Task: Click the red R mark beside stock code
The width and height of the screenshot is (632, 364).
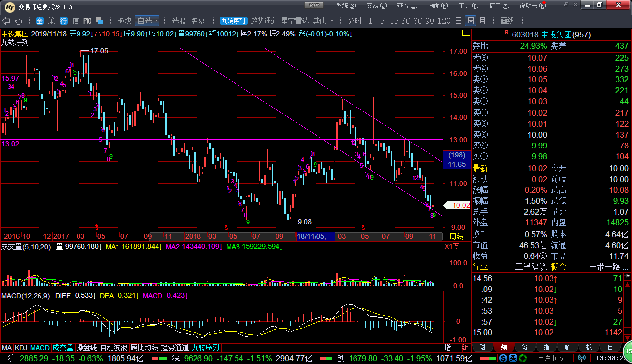Action: pyautogui.click(x=506, y=32)
